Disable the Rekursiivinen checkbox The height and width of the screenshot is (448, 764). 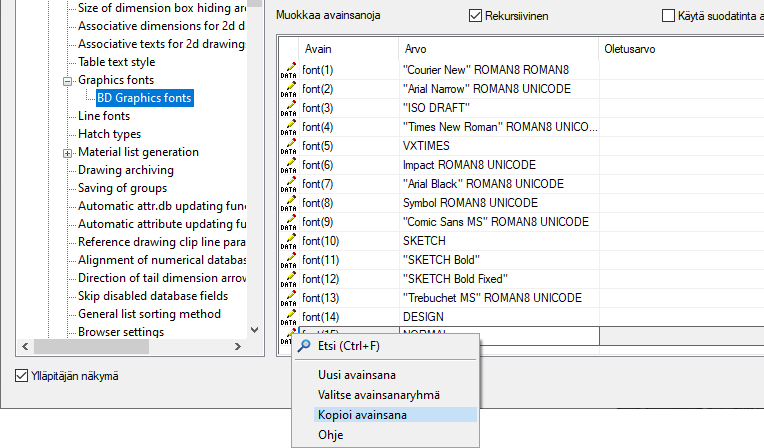475,16
